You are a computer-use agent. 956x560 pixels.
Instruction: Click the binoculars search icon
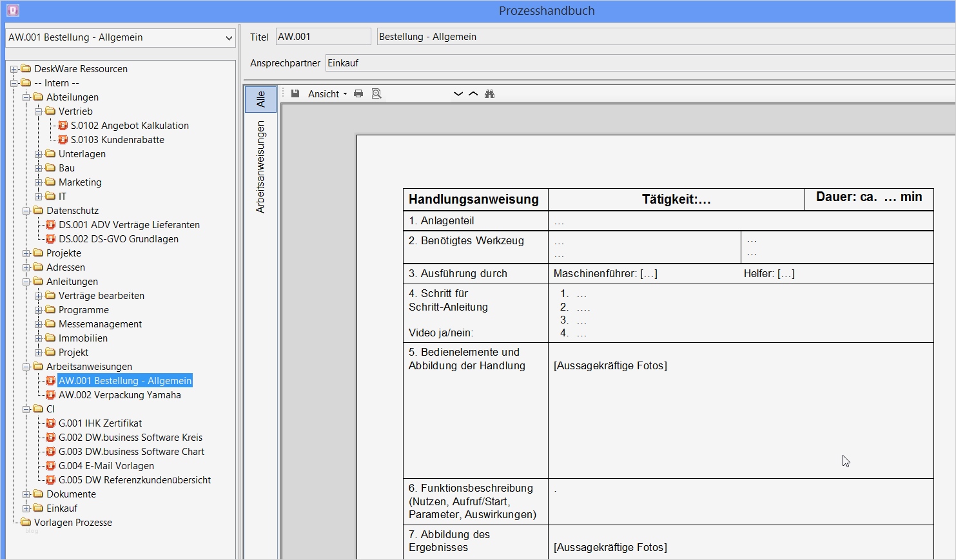pos(490,93)
